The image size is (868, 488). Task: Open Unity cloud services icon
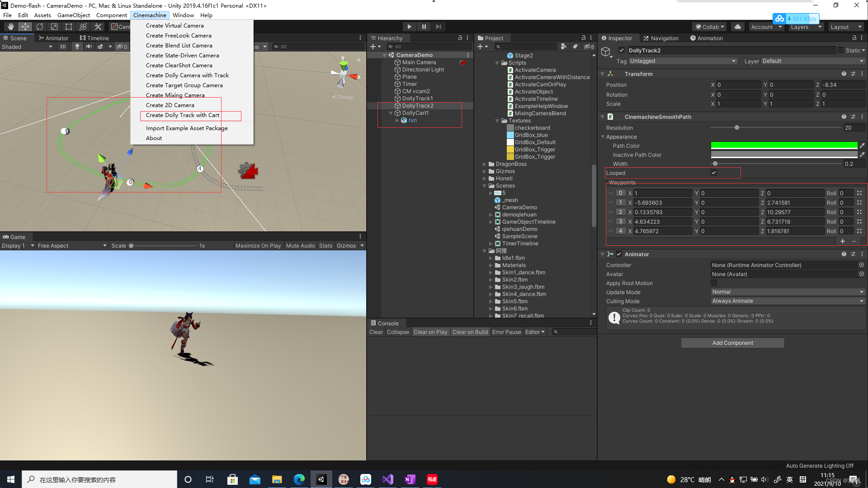coord(738,27)
